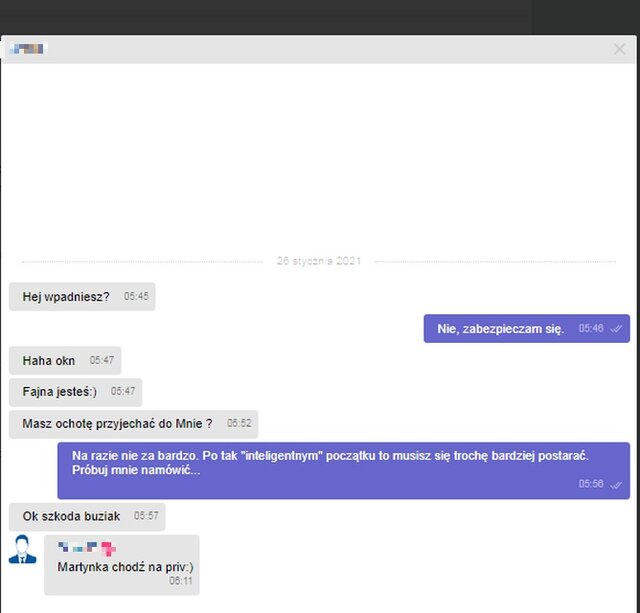Click read checkmarks on the 05:46 message
This screenshot has width=640, height=613.
[x=617, y=329]
